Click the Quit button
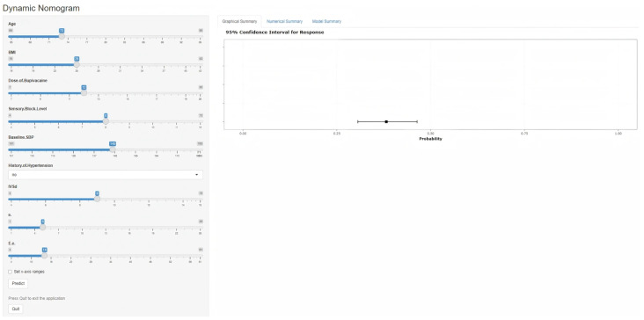The image size is (644, 320). 16,309
